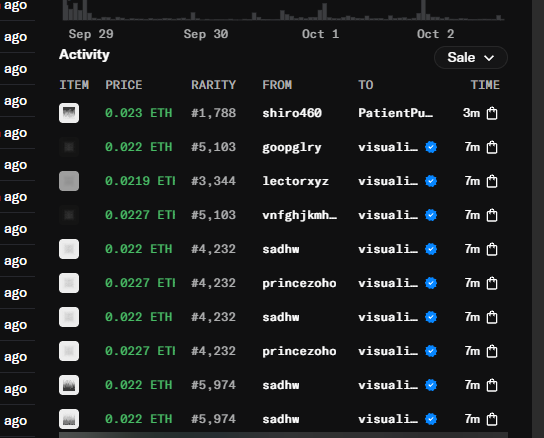Click the TIME column header

coord(485,85)
